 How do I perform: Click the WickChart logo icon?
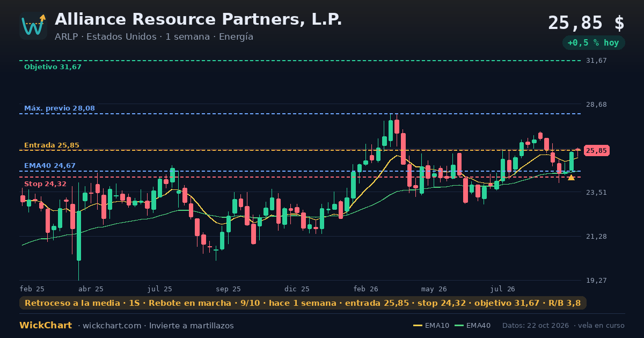pyautogui.click(x=33, y=26)
